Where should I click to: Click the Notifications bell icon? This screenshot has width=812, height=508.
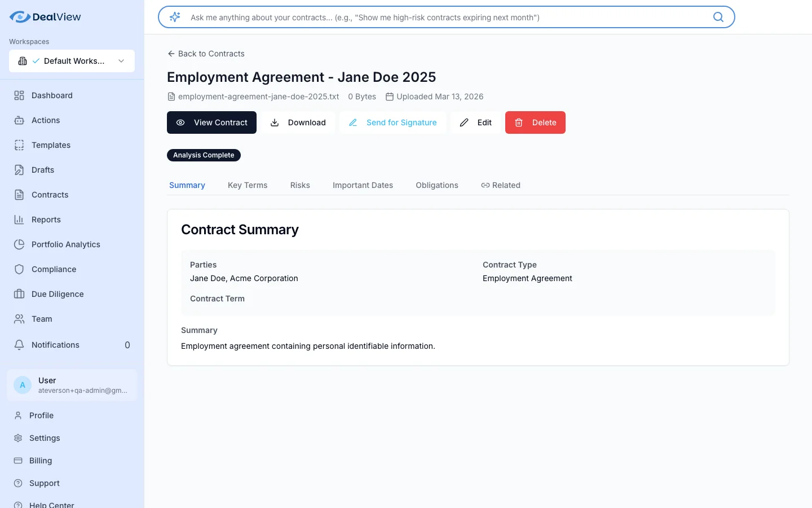click(x=19, y=345)
